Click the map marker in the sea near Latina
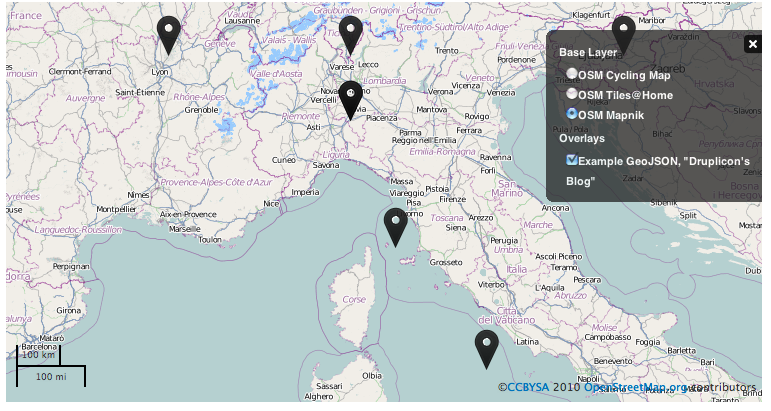 pyautogui.click(x=487, y=350)
